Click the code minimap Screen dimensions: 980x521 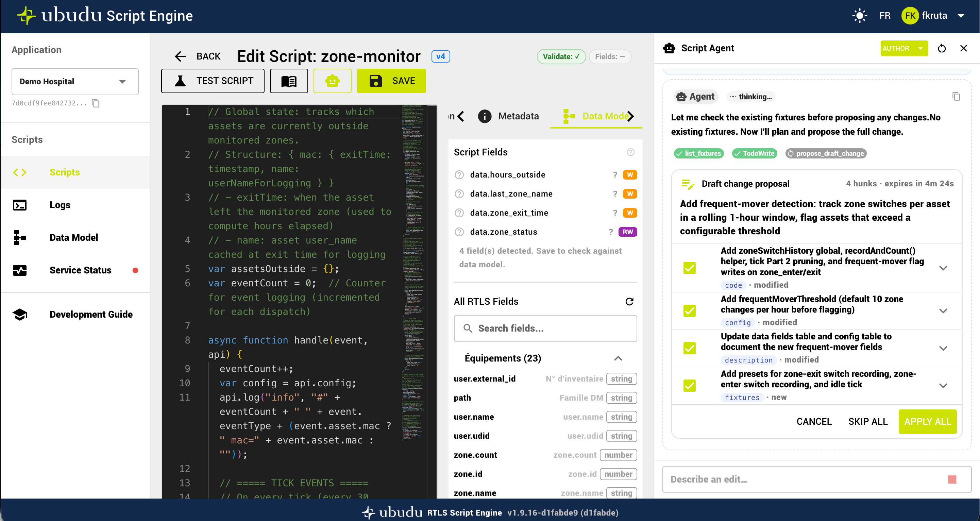(414, 273)
